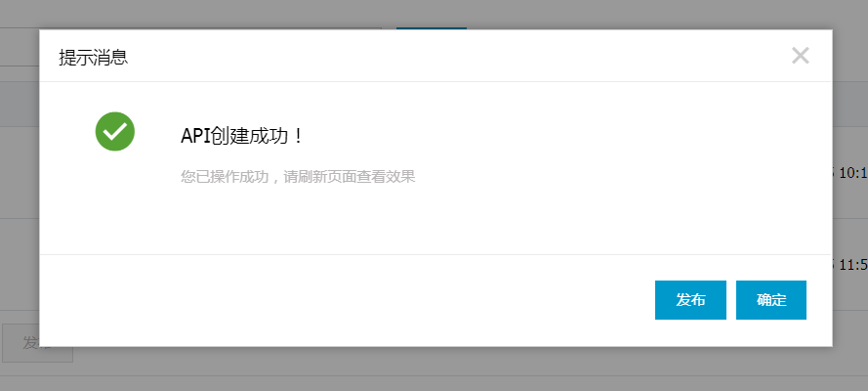Click the dimmed overlay below the dialog
This screenshot has height=391, width=868.
434,369
